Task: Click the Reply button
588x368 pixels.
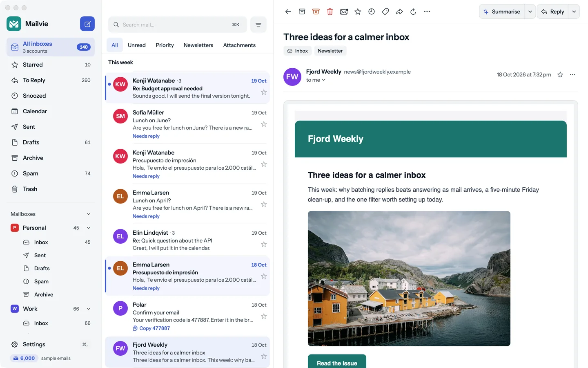Action: (x=553, y=11)
